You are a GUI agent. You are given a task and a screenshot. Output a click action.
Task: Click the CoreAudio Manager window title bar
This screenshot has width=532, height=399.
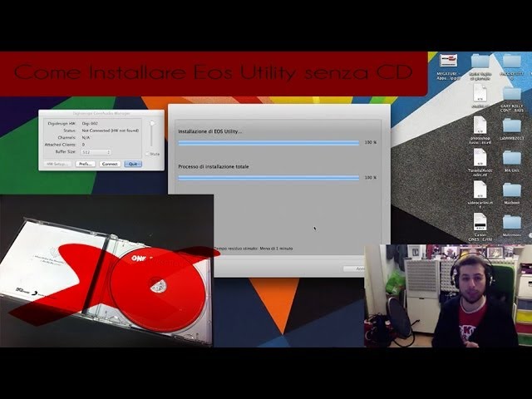101,113
